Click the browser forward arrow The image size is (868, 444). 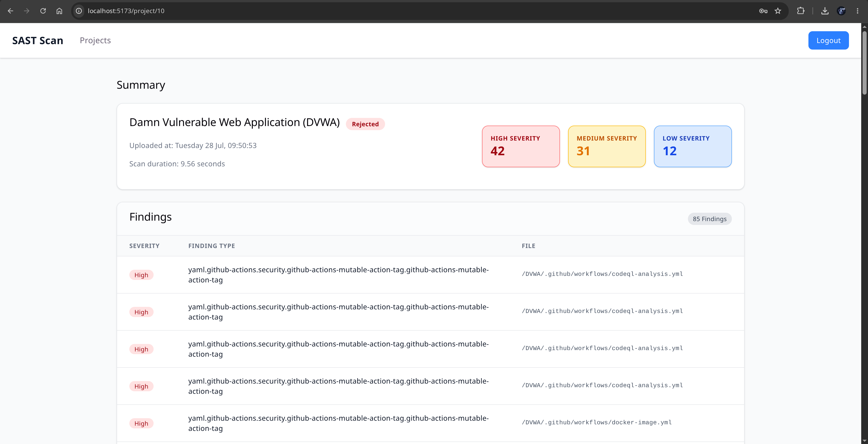point(27,11)
